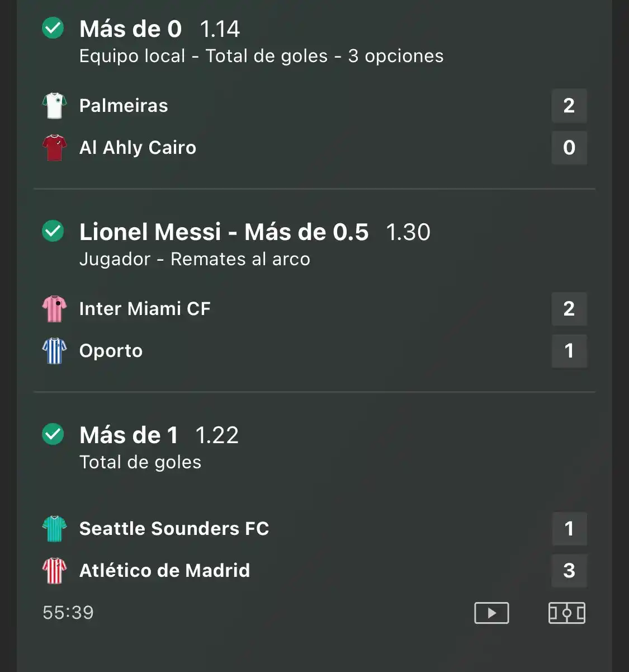
Task: Tap the Palmeiras white jersey icon
Action: pyautogui.click(x=54, y=106)
